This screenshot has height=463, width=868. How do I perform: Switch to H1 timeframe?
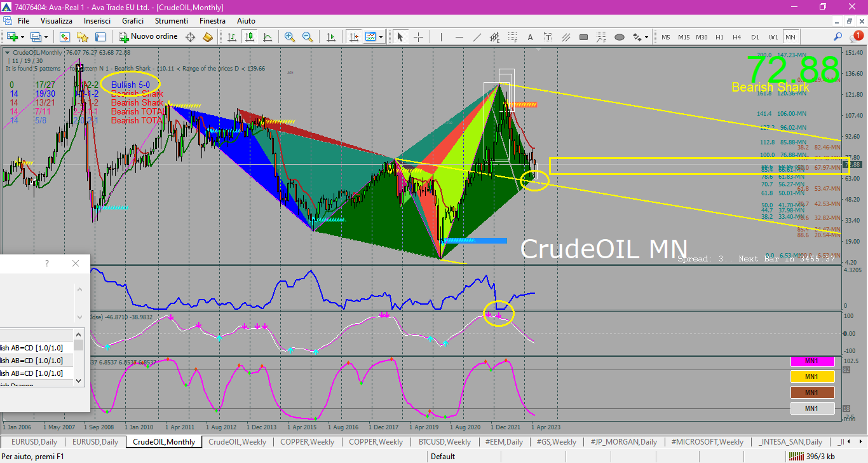point(719,37)
